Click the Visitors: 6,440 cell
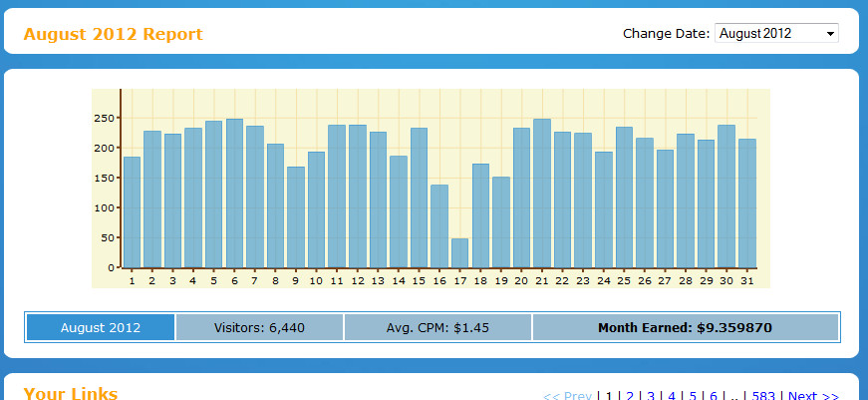Viewport: 868px width, 400px height. tap(260, 327)
